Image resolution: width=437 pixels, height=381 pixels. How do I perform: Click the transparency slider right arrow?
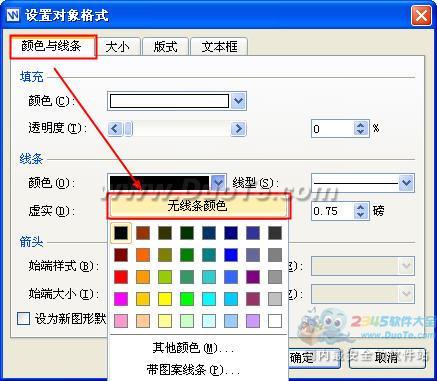click(238, 129)
